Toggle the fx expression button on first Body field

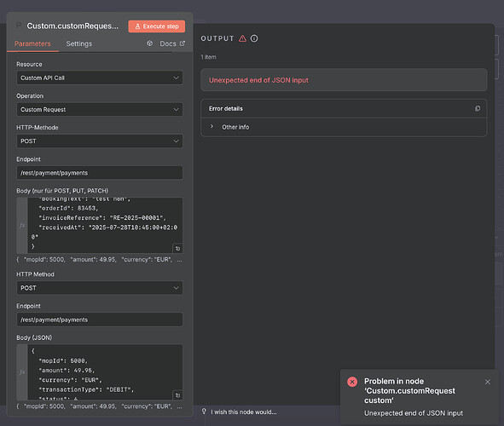coord(22,226)
